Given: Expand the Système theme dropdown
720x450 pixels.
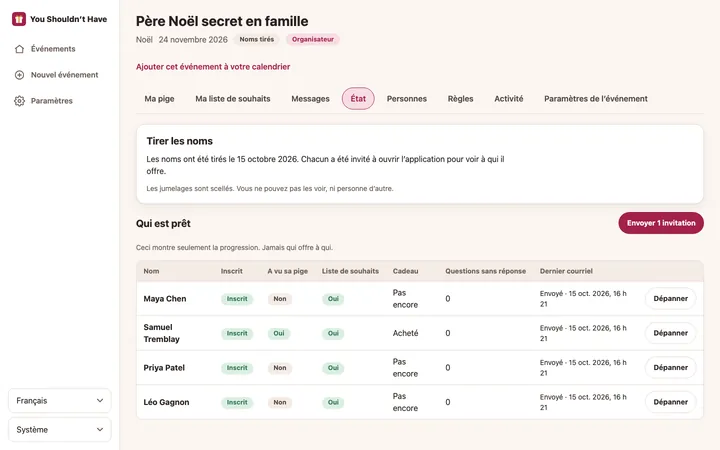Looking at the screenshot, I should coord(60,429).
